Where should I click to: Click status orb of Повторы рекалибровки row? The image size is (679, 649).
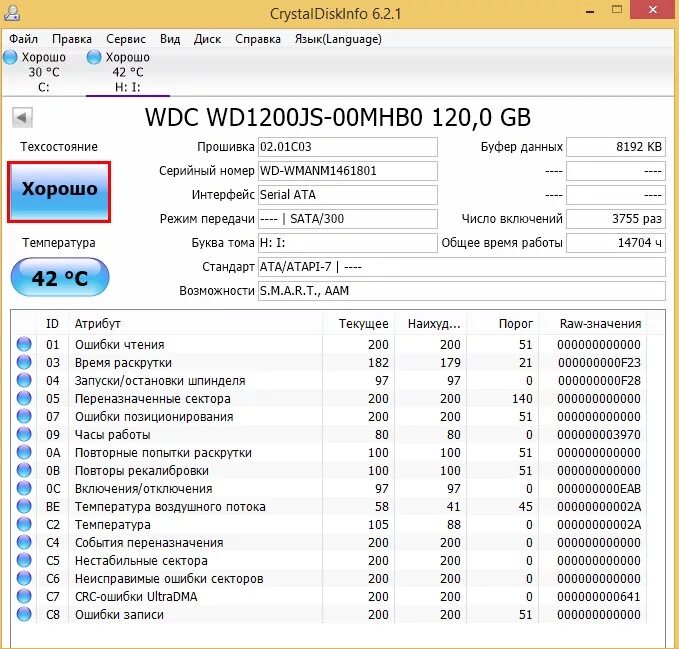pyautogui.click(x=24, y=470)
